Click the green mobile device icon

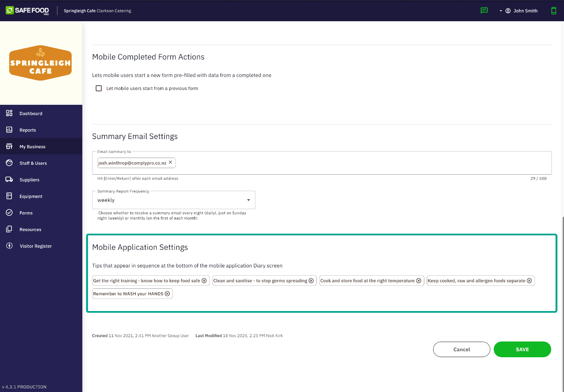pos(553,11)
